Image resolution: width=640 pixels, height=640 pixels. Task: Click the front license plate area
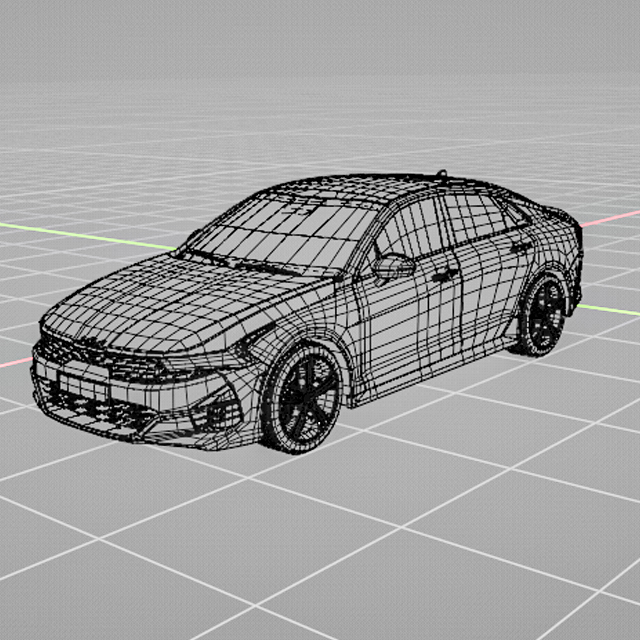tap(83, 386)
